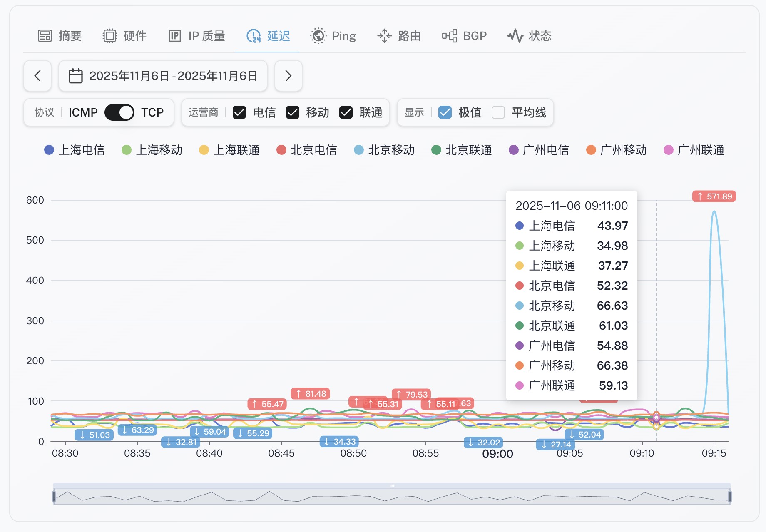Click the 571.89 peak value marker
Image resolution: width=766 pixels, height=532 pixels.
coord(714,196)
